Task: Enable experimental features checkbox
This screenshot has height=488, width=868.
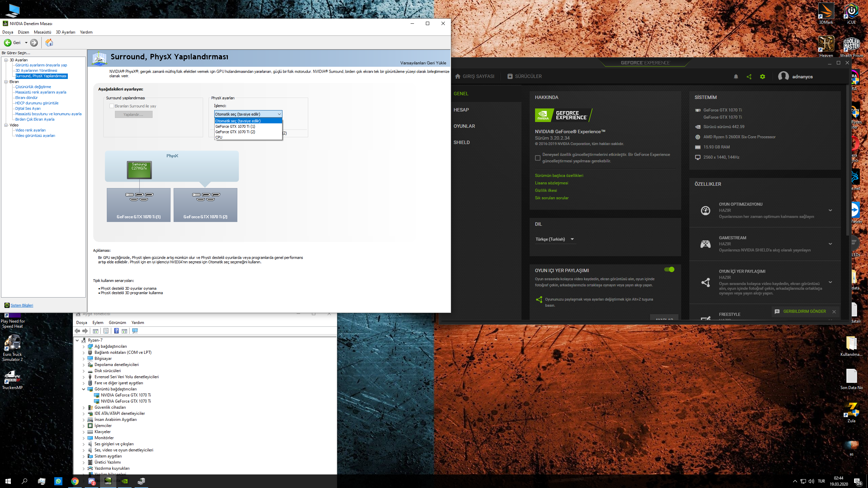Action: [x=537, y=158]
